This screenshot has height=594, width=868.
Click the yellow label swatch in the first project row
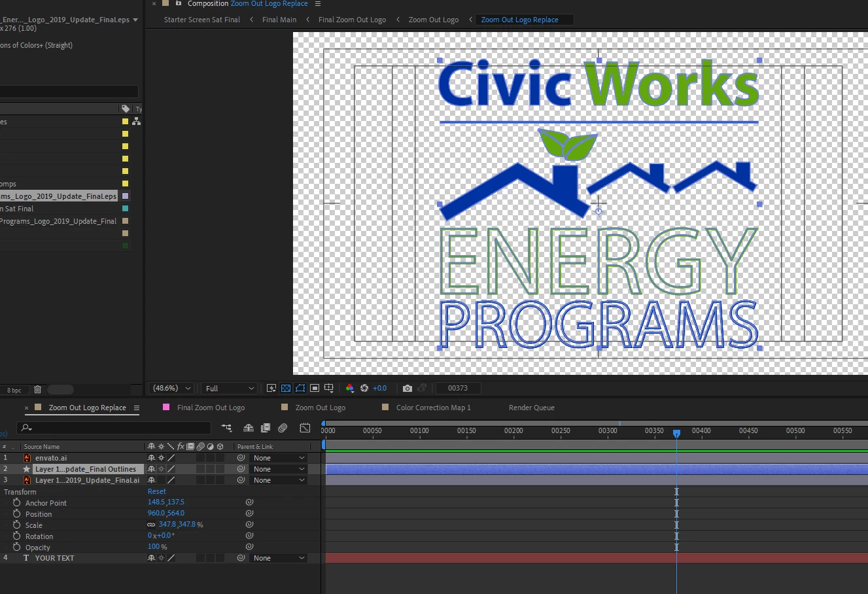point(126,121)
